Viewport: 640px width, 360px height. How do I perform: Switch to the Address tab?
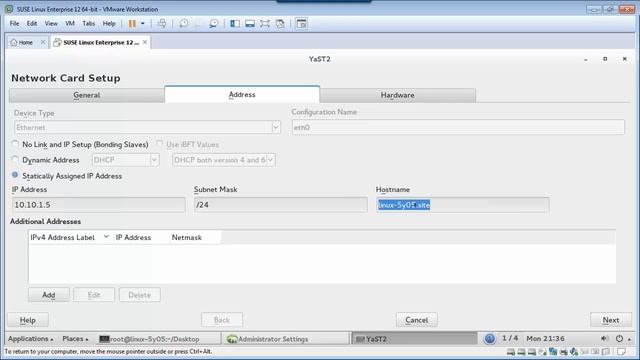pyautogui.click(x=242, y=94)
